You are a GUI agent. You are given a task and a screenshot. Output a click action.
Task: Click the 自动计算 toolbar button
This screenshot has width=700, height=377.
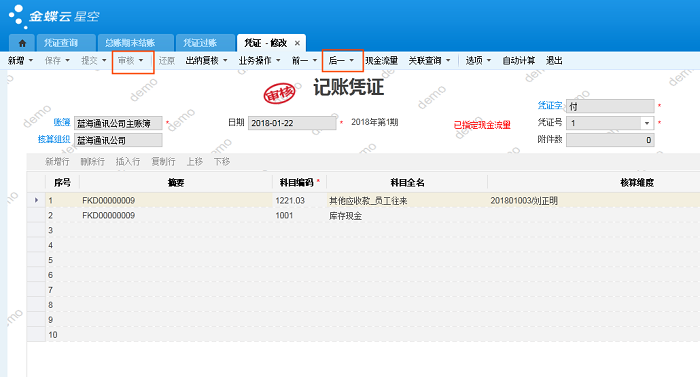pos(518,60)
